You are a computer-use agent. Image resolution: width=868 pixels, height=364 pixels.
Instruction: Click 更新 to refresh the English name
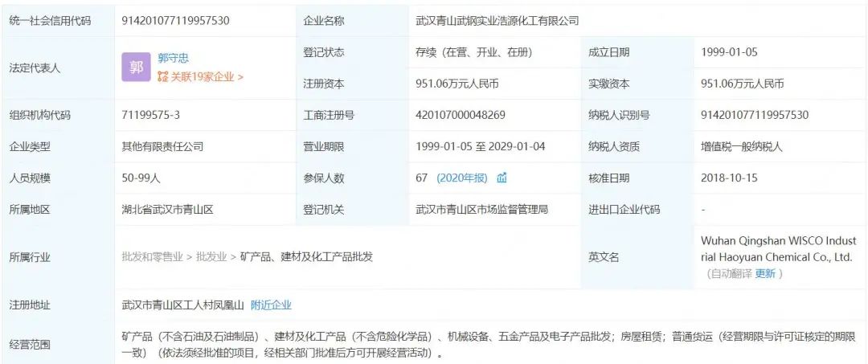(765, 273)
